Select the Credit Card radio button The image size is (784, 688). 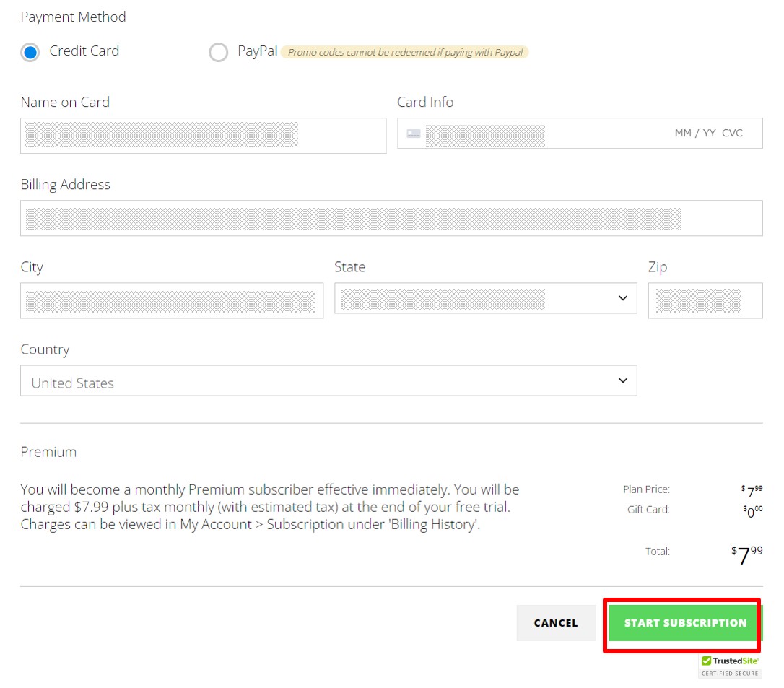[30, 52]
